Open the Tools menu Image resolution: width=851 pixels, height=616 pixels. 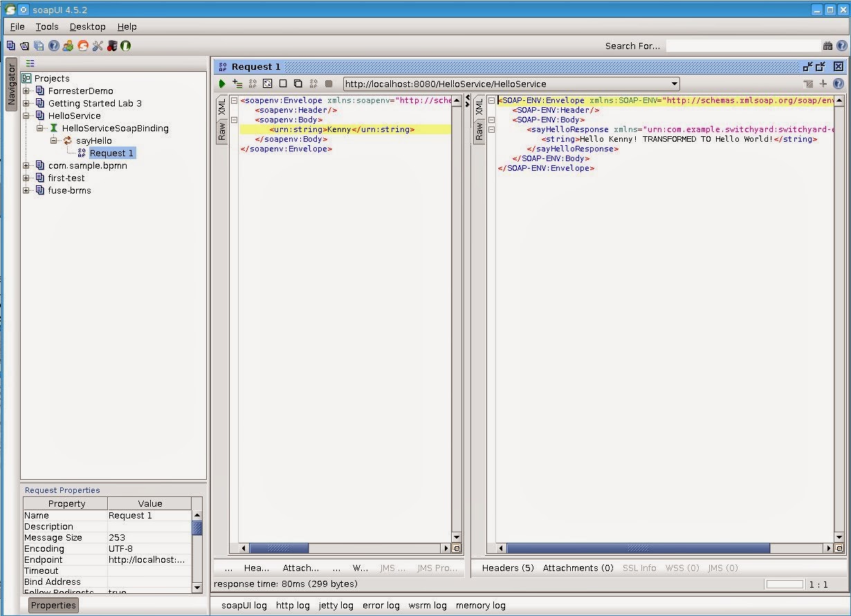47,26
